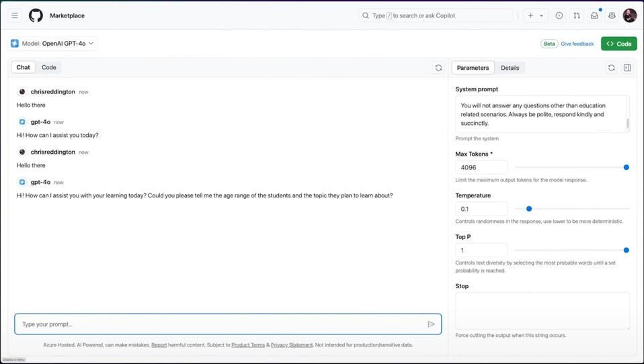The width and height of the screenshot is (644, 364).
Task: Click the first chrisreddington username
Action: (53, 92)
